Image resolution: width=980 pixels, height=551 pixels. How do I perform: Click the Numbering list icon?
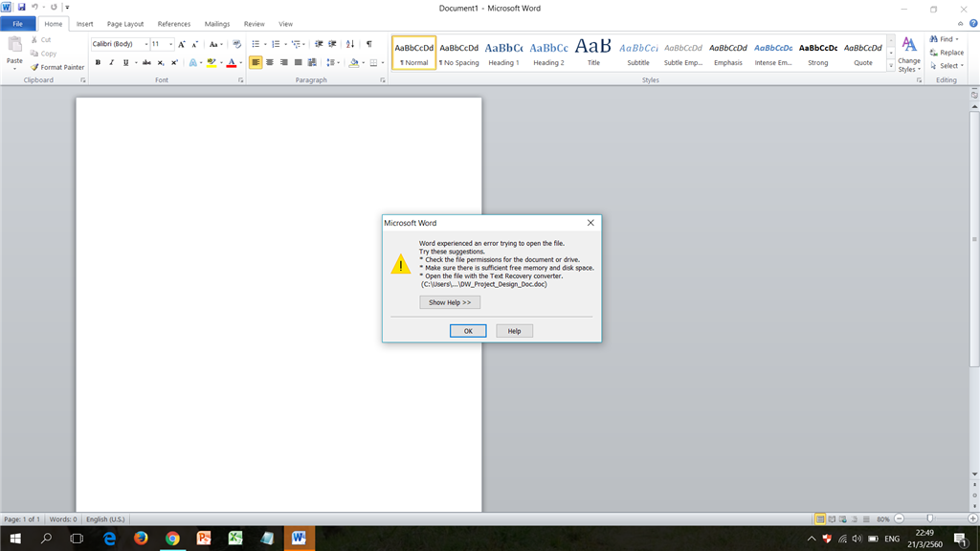coord(275,44)
